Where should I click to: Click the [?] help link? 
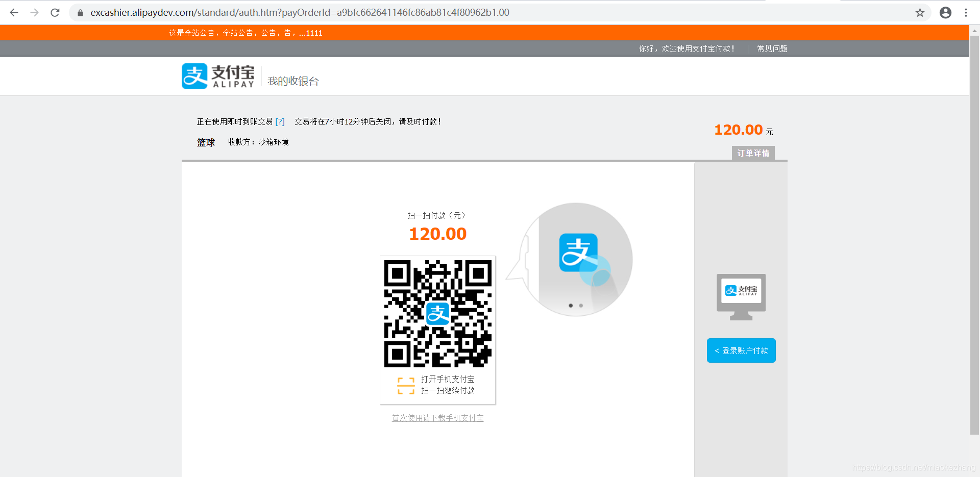click(280, 121)
